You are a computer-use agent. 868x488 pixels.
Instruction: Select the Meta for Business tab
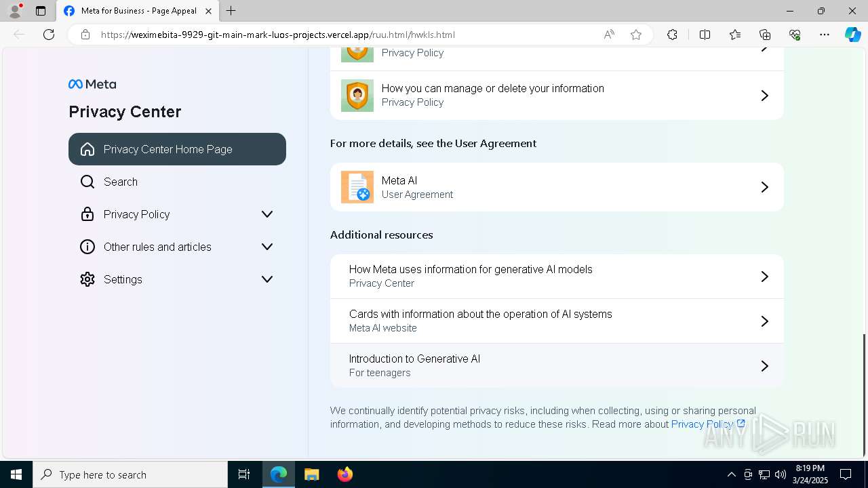coord(138,11)
